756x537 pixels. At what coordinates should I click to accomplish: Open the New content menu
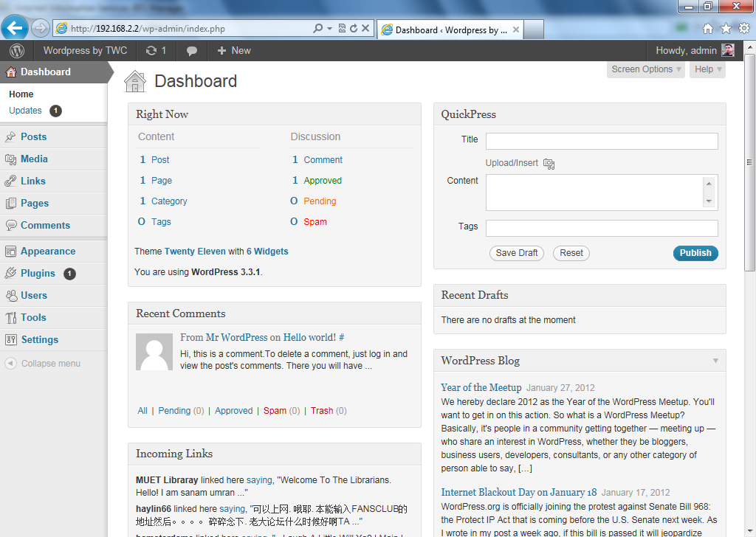coord(234,51)
